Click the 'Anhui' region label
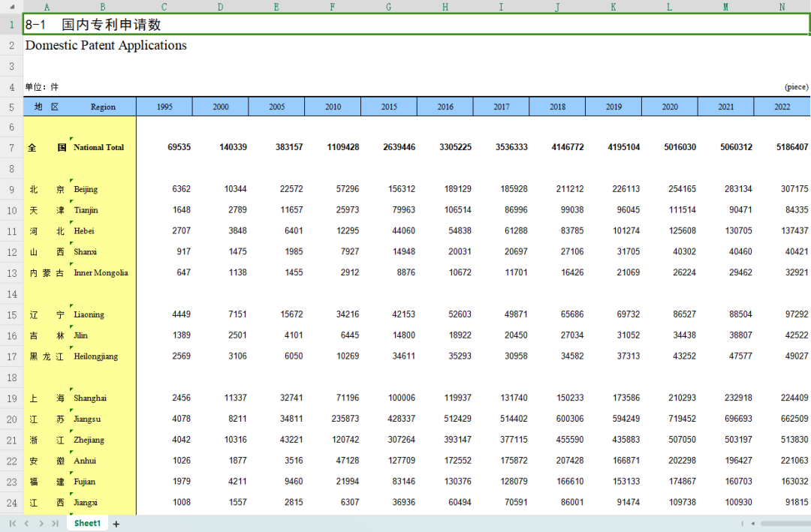811x532 pixels. point(85,461)
